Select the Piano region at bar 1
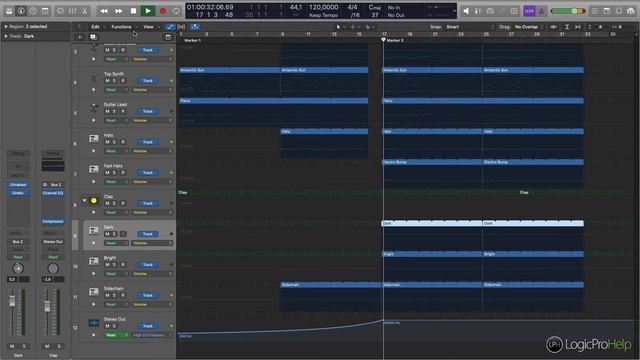The width and height of the screenshot is (640, 360). pos(273,100)
